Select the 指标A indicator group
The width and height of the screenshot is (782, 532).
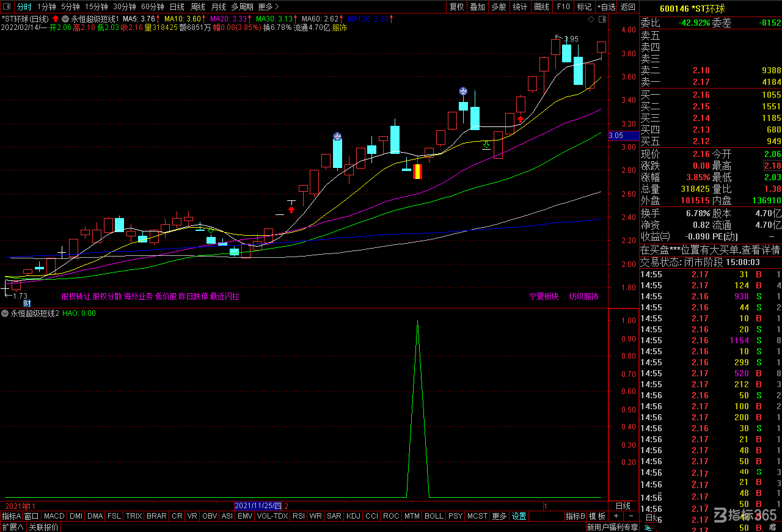tap(11, 516)
